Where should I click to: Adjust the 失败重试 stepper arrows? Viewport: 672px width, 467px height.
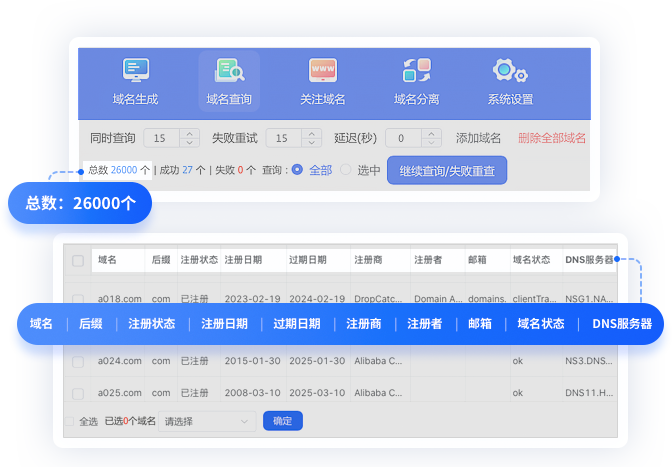pos(311,138)
